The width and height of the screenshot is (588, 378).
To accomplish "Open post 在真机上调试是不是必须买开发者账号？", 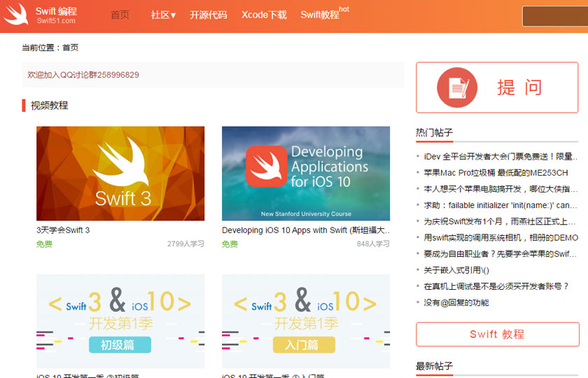I will pyautogui.click(x=496, y=286).
